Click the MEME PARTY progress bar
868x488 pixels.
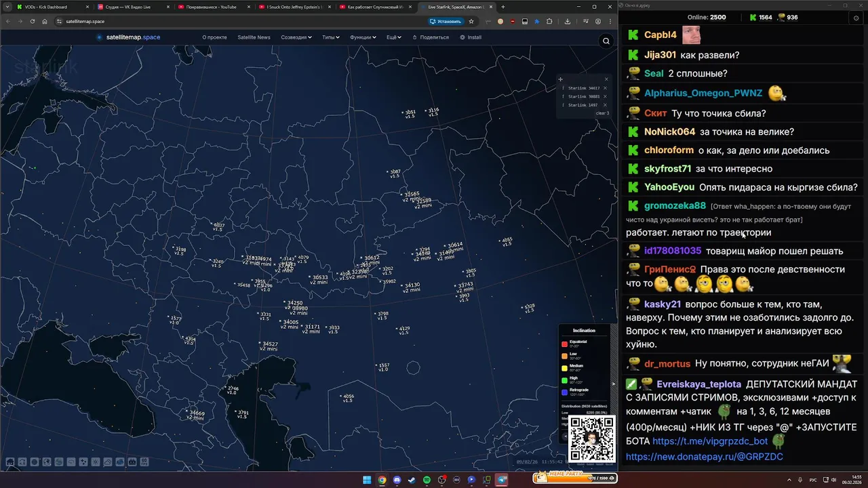pos(574,478)
